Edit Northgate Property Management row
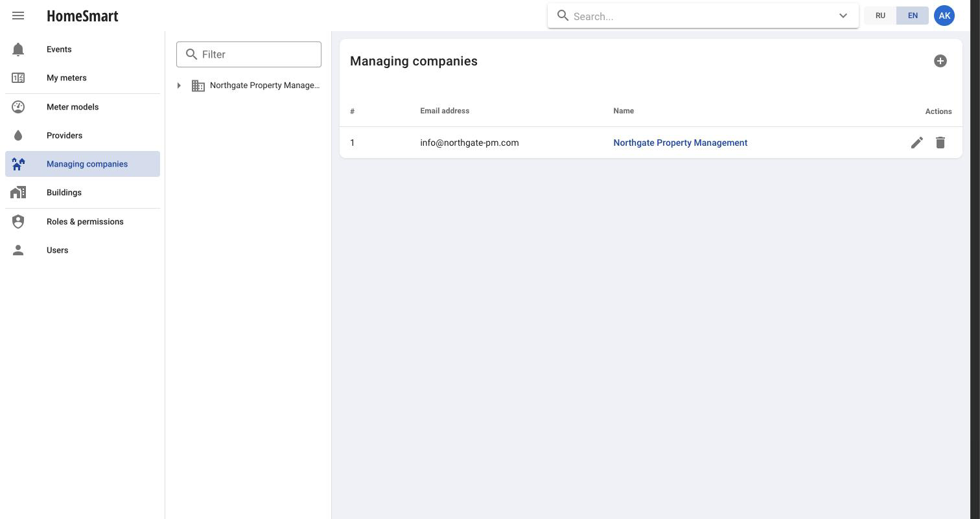980x519 pixels. click(917, 143)
